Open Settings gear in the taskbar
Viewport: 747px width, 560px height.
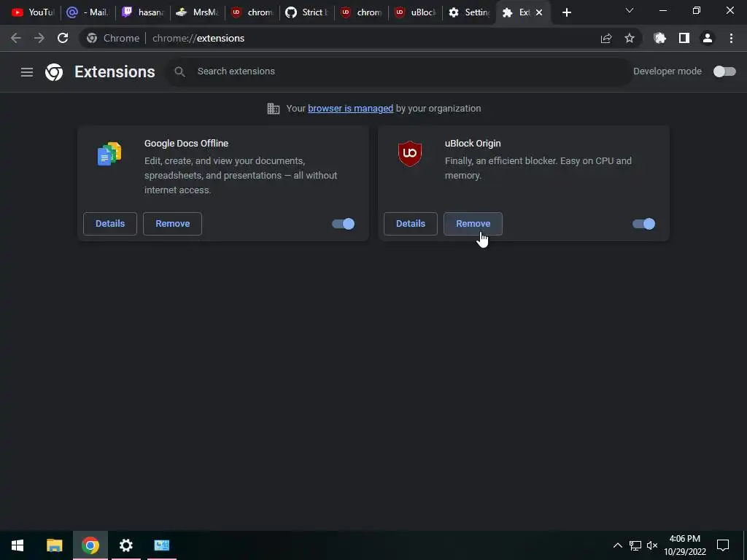point(125,545)
